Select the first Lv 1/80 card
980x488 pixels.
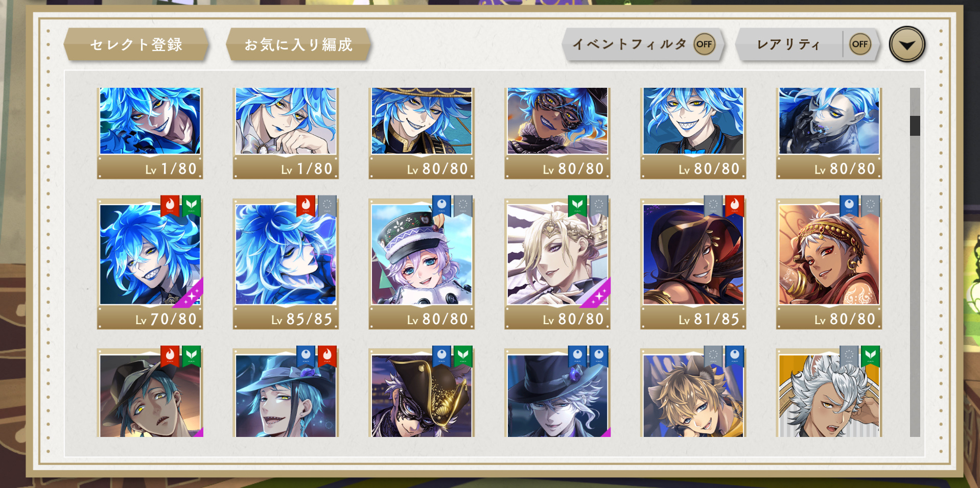click(150, 133)
